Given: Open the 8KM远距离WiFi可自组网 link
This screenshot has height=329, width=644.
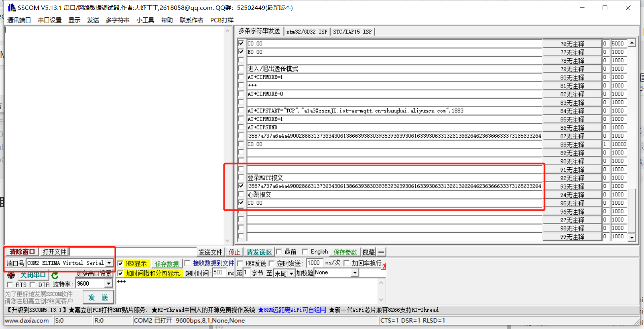Looking at the screenshot, I should [x=292, y=310].
